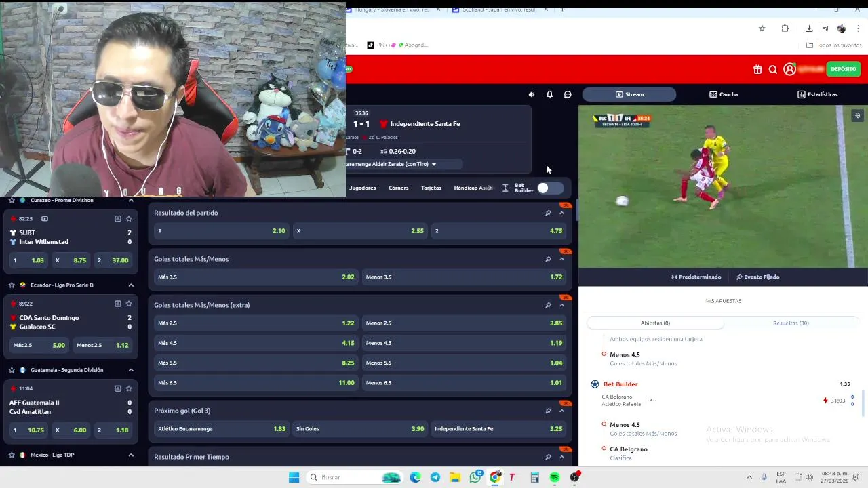Image resolution: width=868 pixels, height=488 pixels.
Task: Open Todos los favoritos bookmarks folder
Action: [833, 45]
